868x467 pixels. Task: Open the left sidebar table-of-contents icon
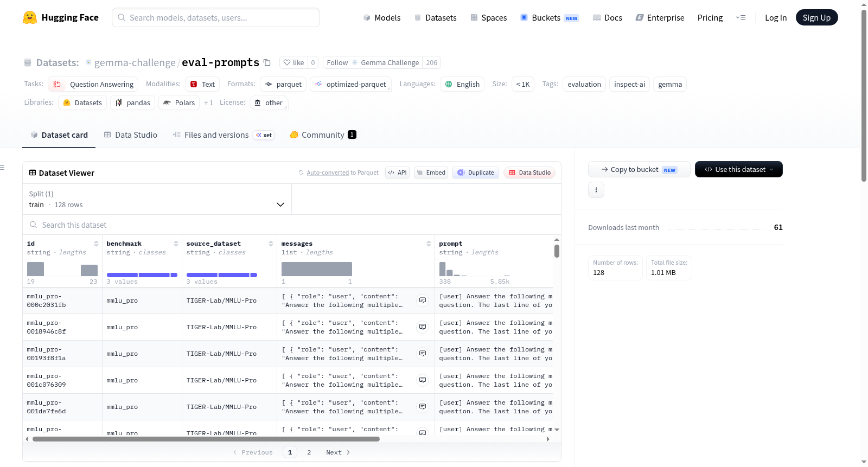[x=3, y=168]
